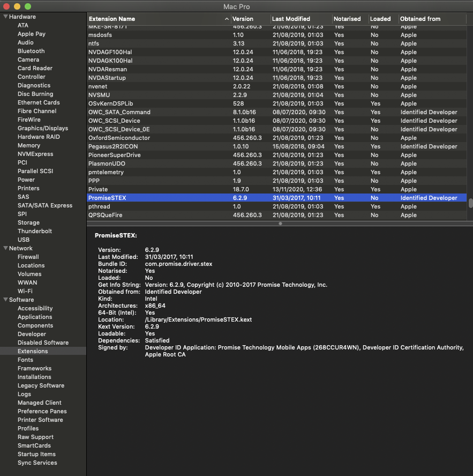Collapse the Network section disclosure triangle
Screen dimensions: 473x476
coord(5,248)
